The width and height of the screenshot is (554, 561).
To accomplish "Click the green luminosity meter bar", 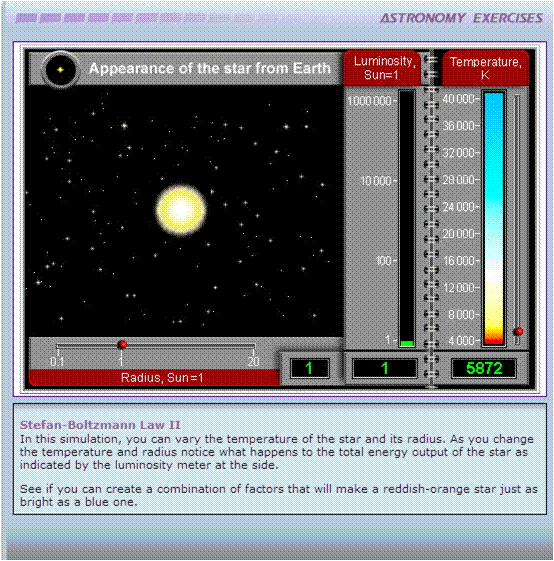I will click(x=407, y=343).
